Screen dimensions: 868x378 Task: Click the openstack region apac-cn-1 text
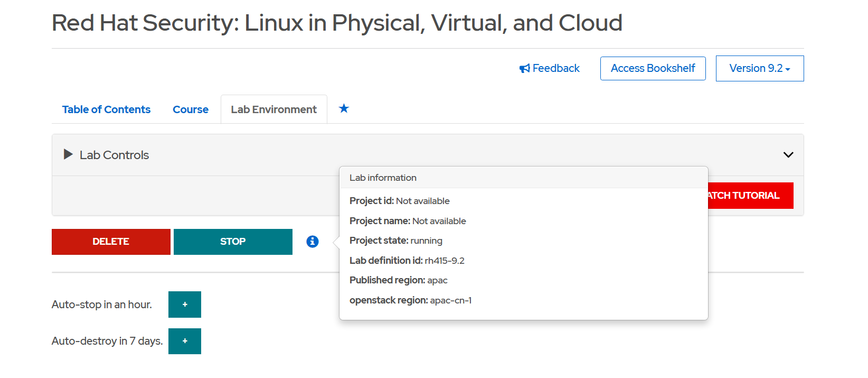410,300
